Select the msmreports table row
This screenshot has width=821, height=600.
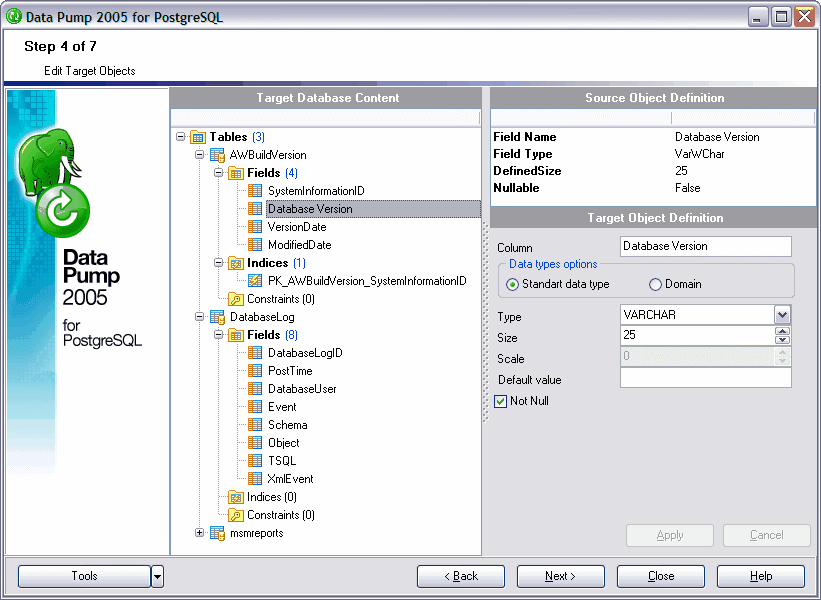coord(257,533)
